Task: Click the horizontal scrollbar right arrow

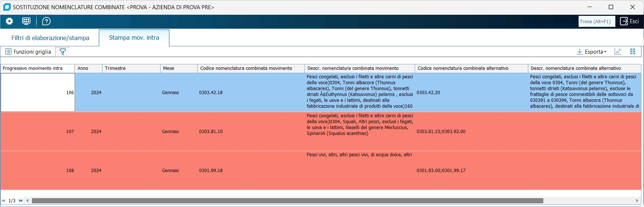Action: coord(637,201)
